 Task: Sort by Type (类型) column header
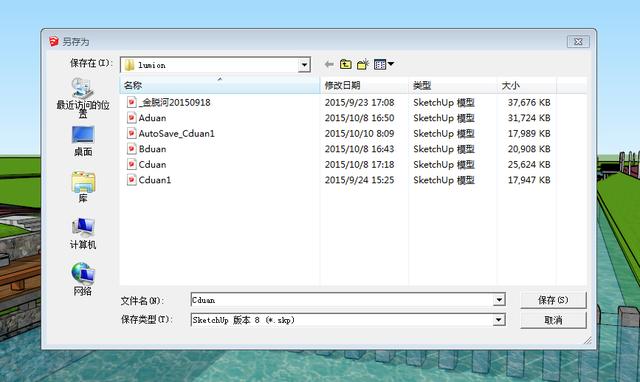pyautogui.click(x=452, y=85)
